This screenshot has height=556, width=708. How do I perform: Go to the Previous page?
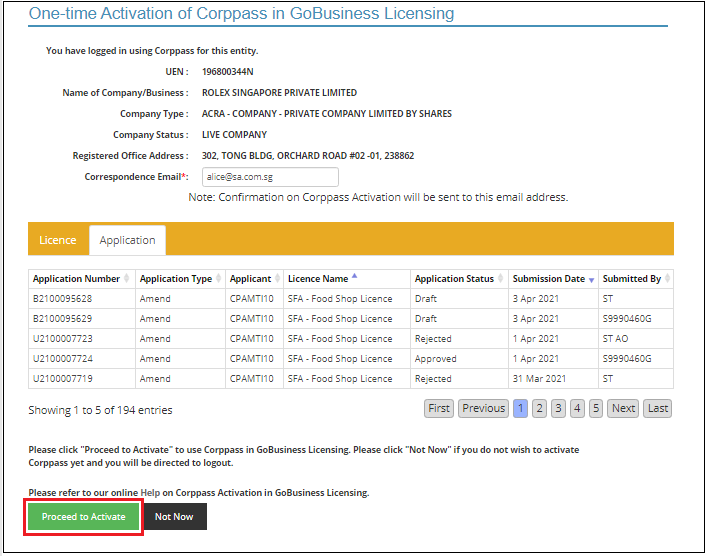click(483, 408)
